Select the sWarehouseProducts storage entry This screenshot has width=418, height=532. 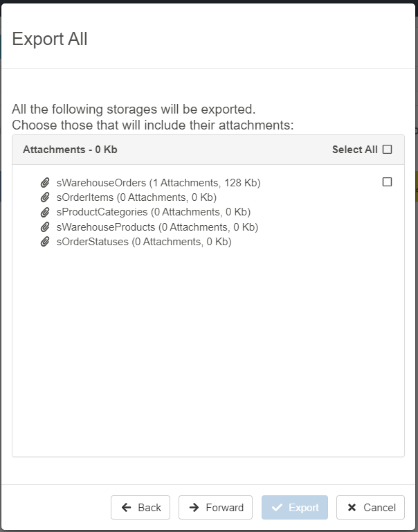[157, 227]
